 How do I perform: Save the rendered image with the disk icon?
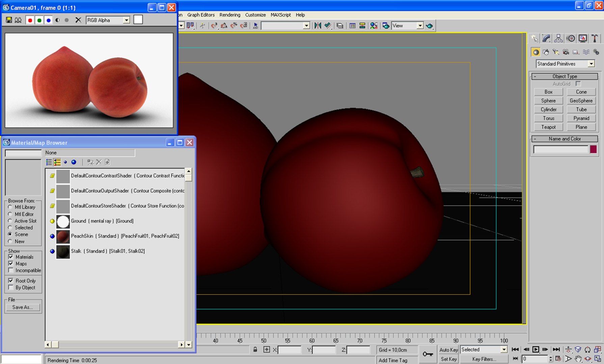[x=9, y=20]
